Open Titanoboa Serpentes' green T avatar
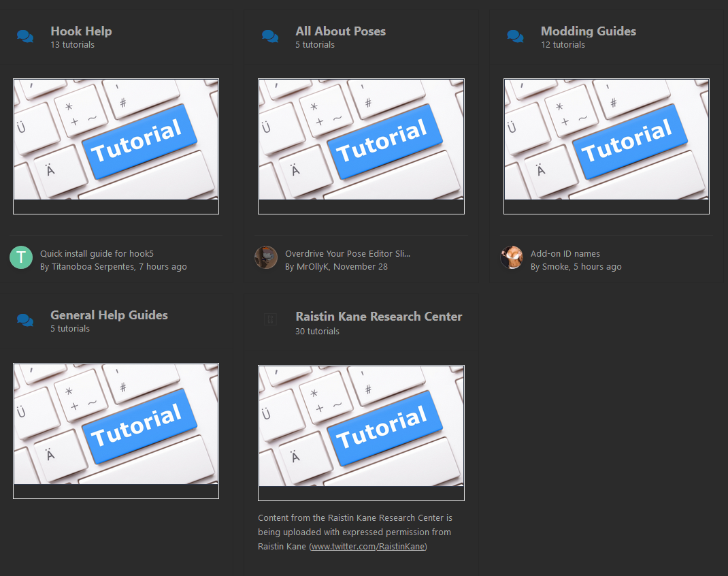Image resolution: width=728 pixels, height=576 pixels. click(21, 257)
